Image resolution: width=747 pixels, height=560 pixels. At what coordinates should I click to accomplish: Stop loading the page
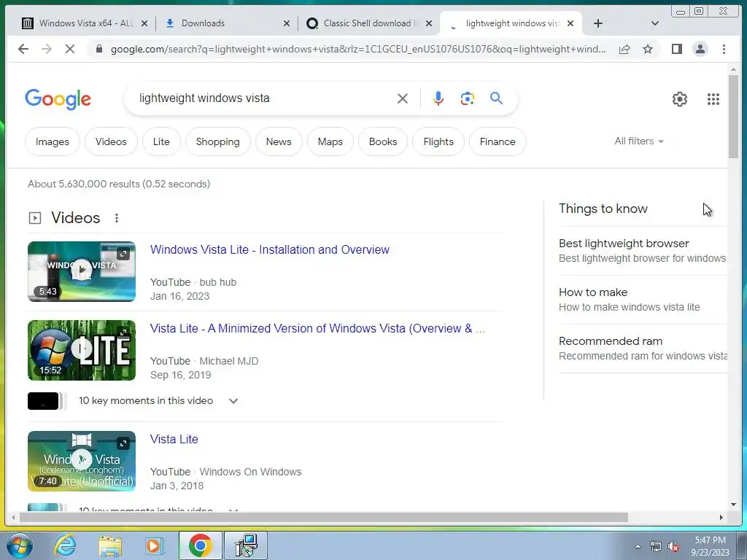[x=69, y=49]
